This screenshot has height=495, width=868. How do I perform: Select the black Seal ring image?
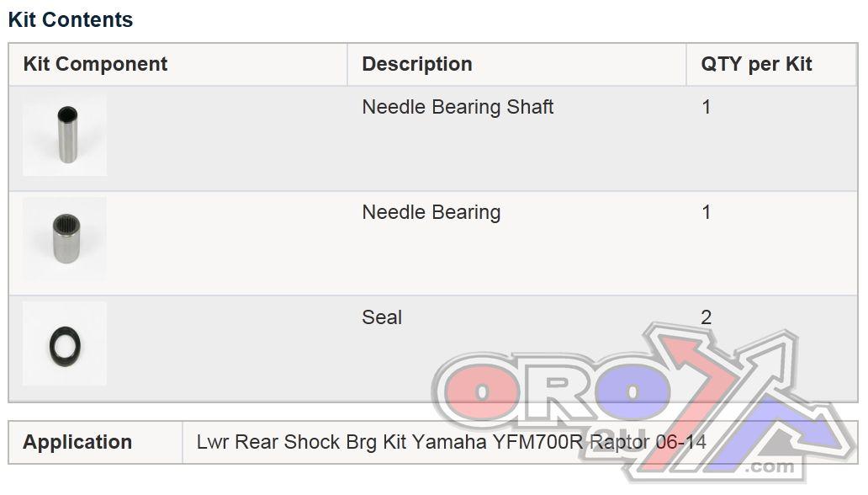[65, 343]
